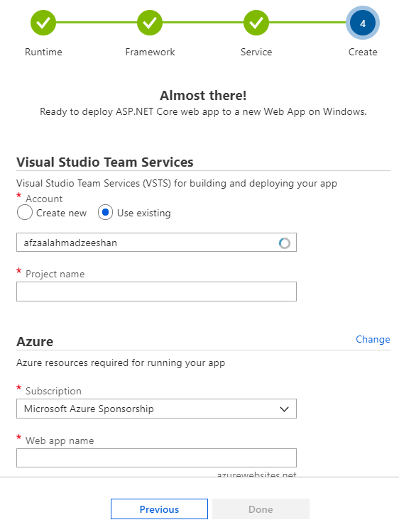The image size is (399, 532).
Task: Focus the Project name input field
Action: coord(156,292)
